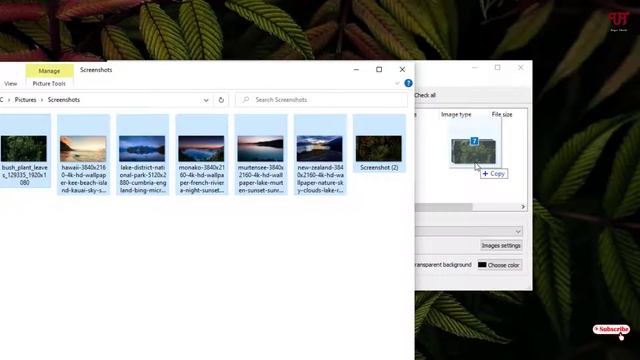Viewport: 640px width, 360px height.
Task: Open the Manage ribbon tab
Action: (49, 71)
